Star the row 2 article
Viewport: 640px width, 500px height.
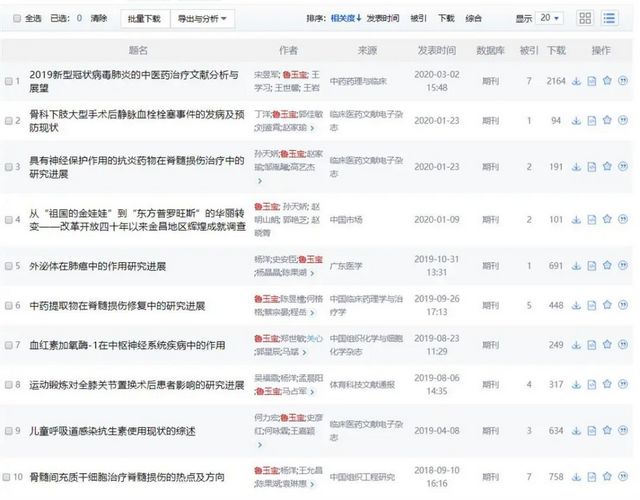point(607,120)
